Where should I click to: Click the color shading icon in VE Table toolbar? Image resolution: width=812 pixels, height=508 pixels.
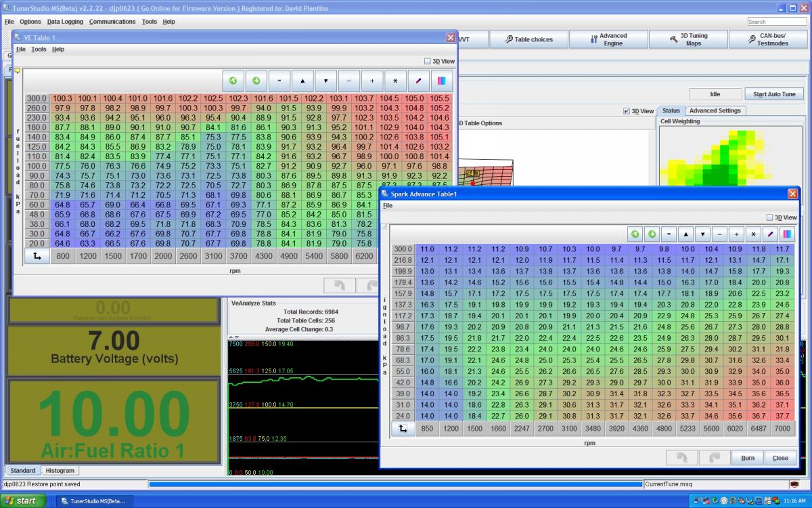441,81
